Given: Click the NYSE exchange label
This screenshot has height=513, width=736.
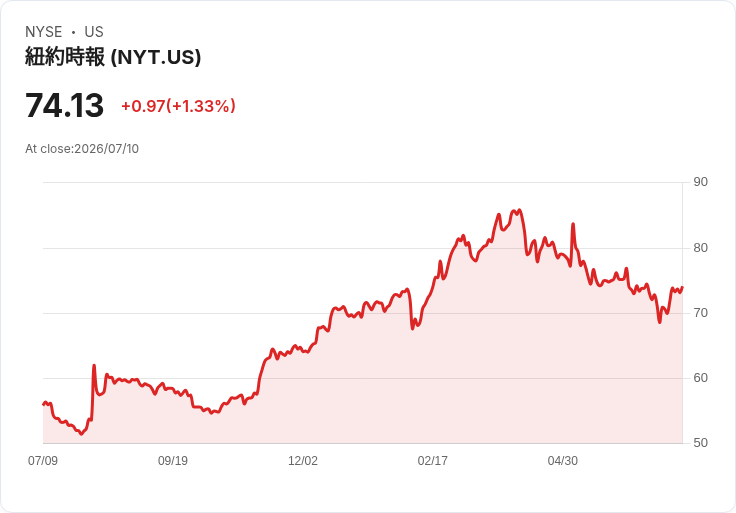Looking at the screenshot, I should [44, 32].
